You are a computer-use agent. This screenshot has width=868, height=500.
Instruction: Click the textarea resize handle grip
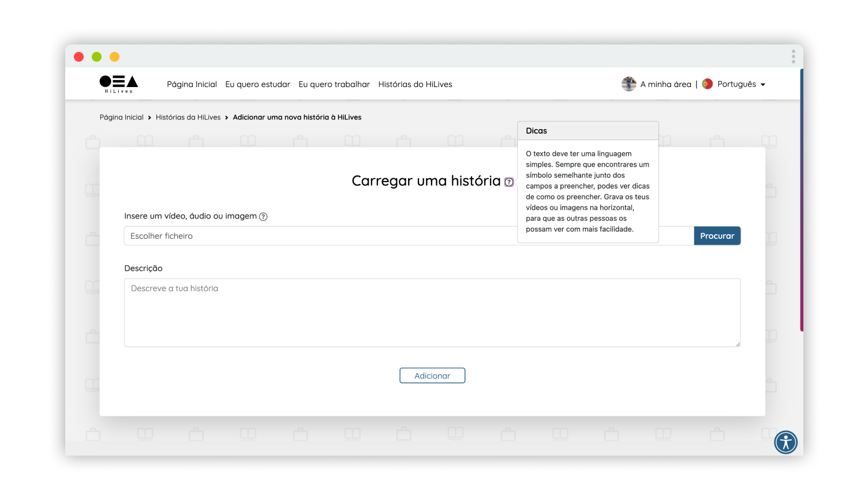click(738, 343)
